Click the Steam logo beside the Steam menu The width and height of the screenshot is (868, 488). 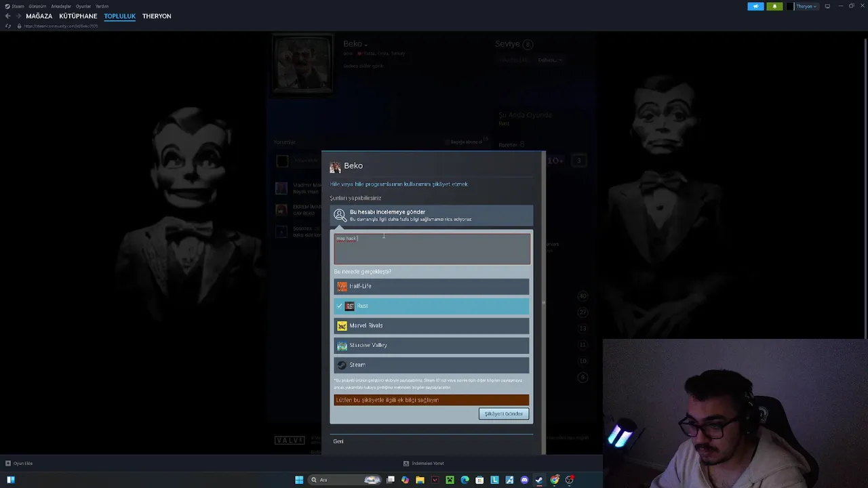coord(7,6)
